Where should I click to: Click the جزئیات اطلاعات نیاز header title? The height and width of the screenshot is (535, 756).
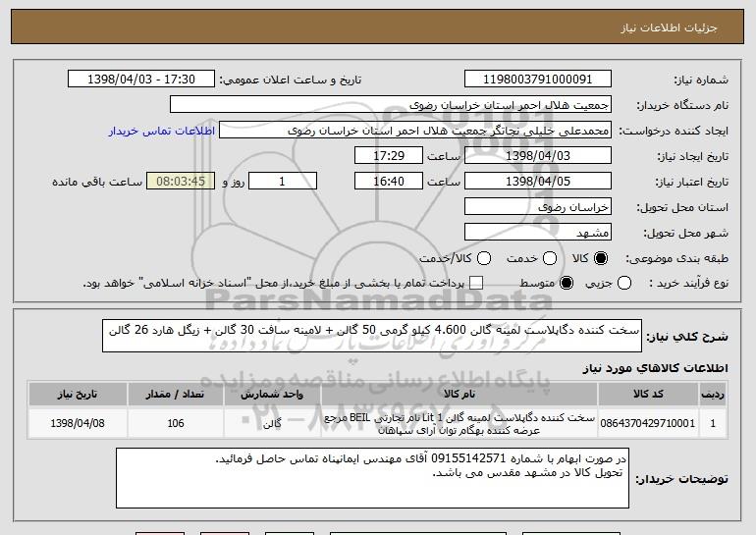coord(669,27)
